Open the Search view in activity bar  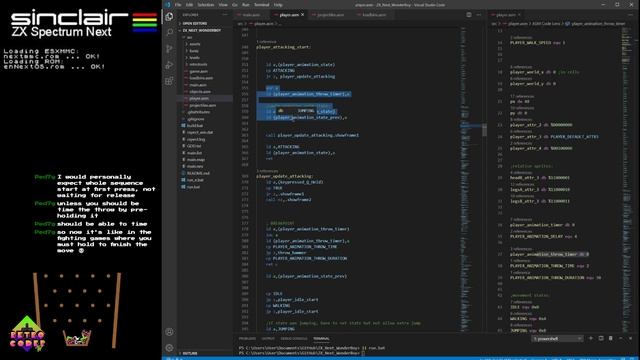[x=169, y=32]
